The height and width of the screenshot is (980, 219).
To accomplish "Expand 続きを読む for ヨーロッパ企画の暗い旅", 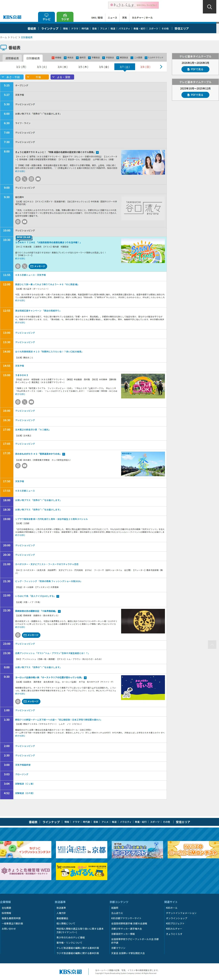I will 20,694.
